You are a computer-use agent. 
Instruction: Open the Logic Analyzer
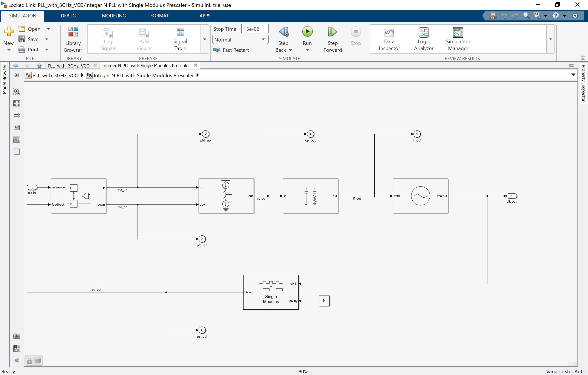pos(423,39)
